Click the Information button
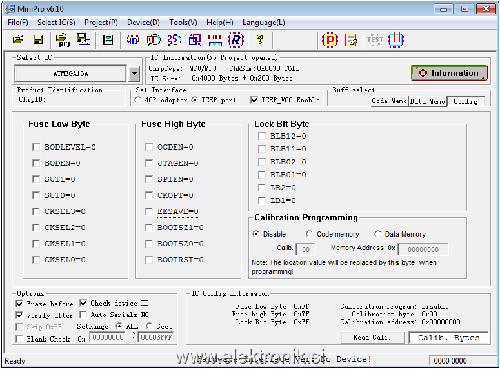 click(x=449, y=73)
